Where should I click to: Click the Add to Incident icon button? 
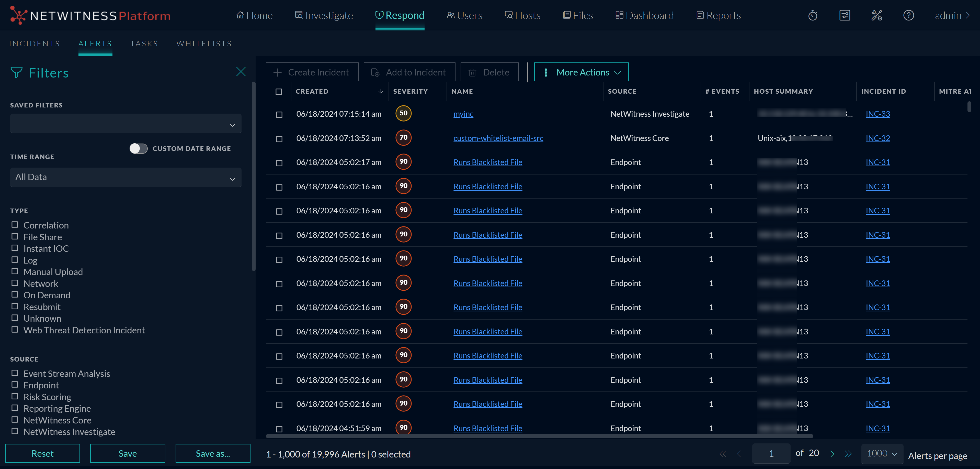[375, 72]
